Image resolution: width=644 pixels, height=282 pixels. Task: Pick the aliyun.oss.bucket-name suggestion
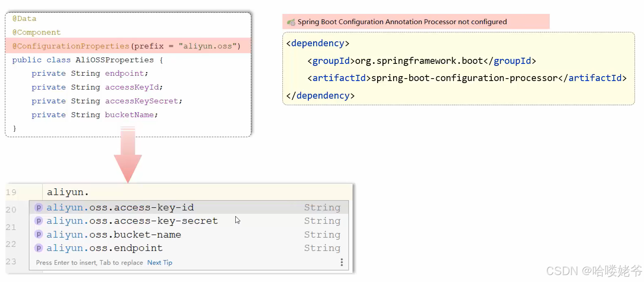[189, 235]
